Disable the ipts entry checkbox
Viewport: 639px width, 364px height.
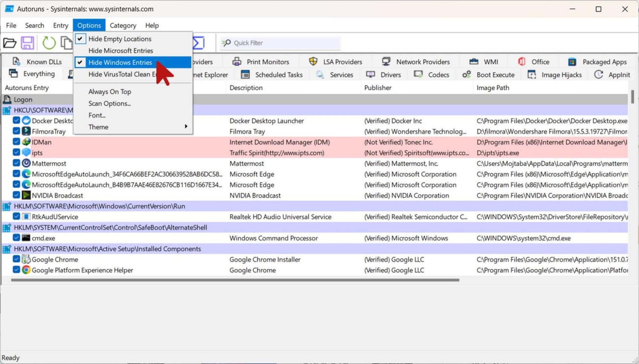click(16, 152)
